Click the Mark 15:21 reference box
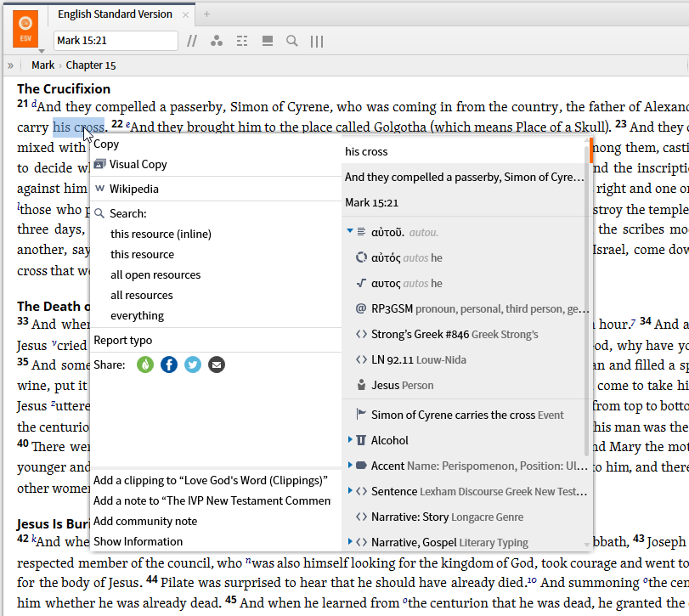 point(116,41)
